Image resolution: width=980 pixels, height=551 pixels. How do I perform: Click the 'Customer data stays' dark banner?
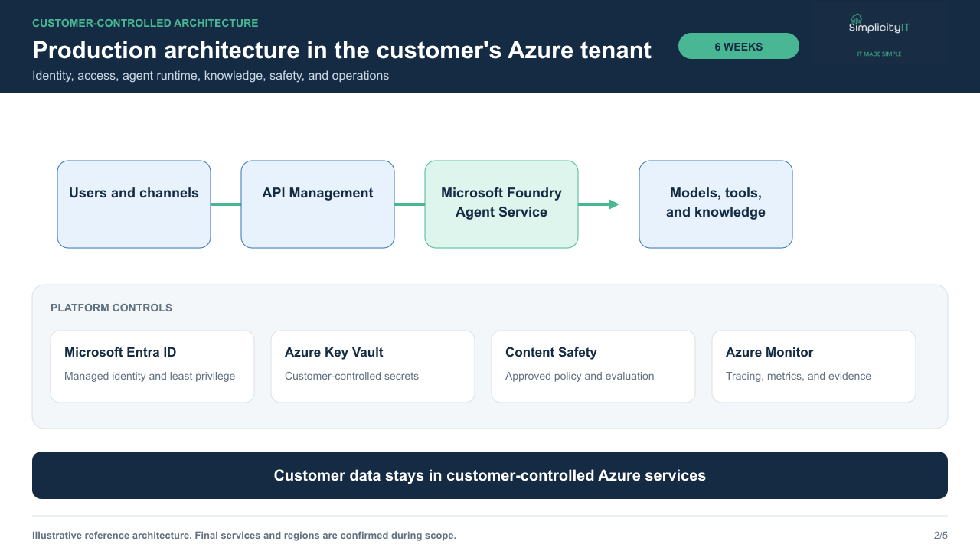pyautogui.click(x=490, y=475)
